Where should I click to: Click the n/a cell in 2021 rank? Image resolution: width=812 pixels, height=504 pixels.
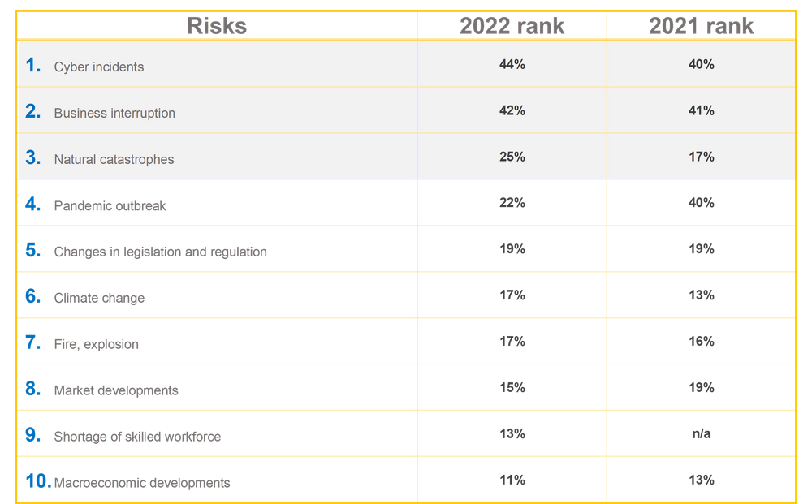point(702,433)
